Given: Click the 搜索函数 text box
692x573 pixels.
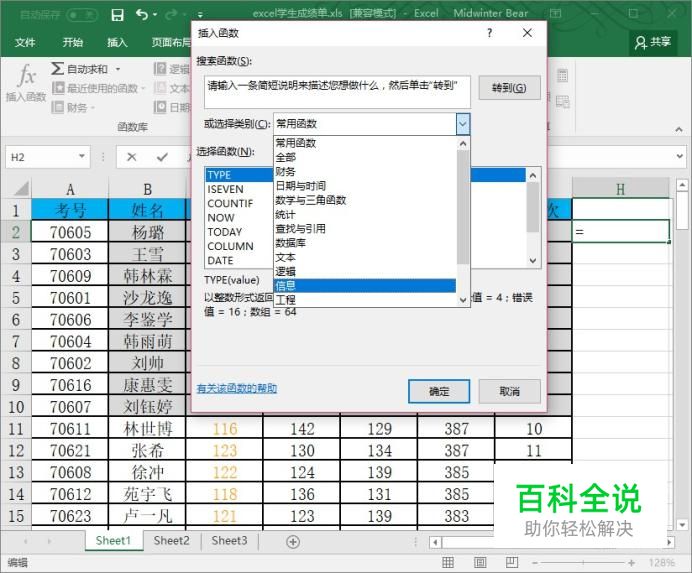Looking at the screenshot, I should point(337,92).
